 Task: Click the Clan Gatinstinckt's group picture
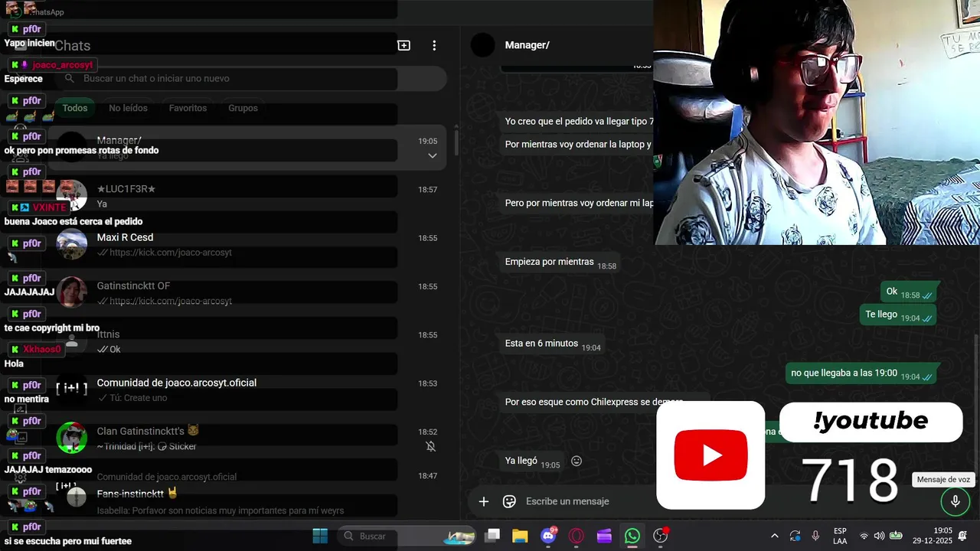72,438
